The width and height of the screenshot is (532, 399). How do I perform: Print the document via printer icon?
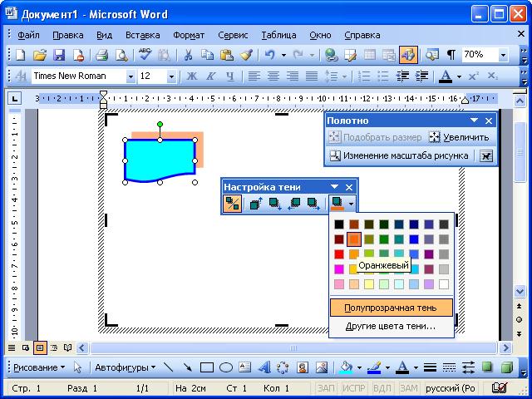(101, 55)
